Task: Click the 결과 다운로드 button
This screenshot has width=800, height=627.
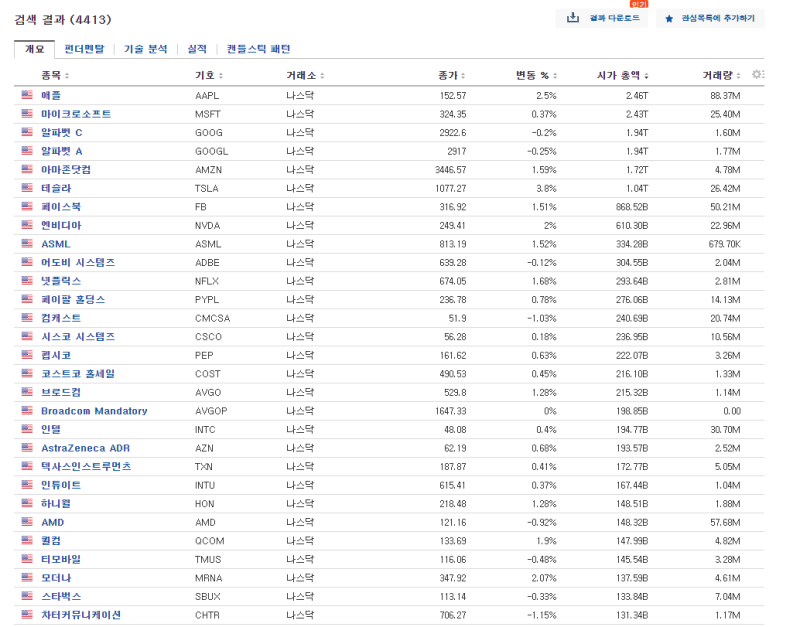Action: pos(602,18)
